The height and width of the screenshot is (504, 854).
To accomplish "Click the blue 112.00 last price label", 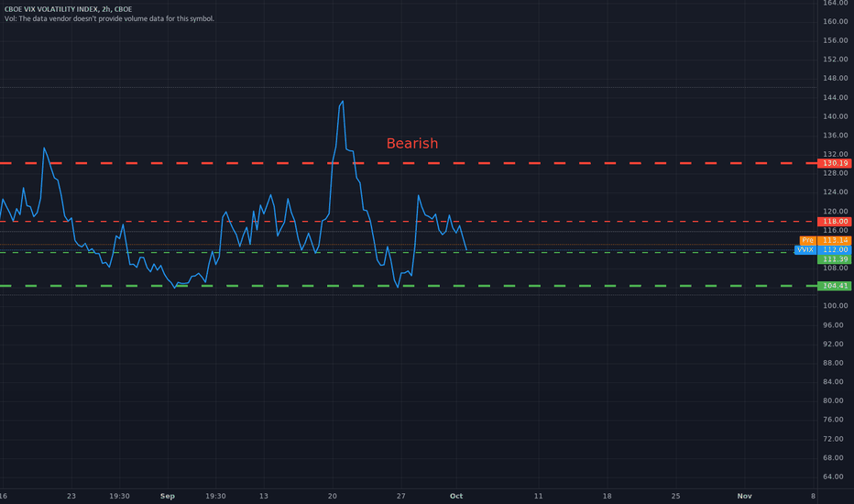I will 835,249.
